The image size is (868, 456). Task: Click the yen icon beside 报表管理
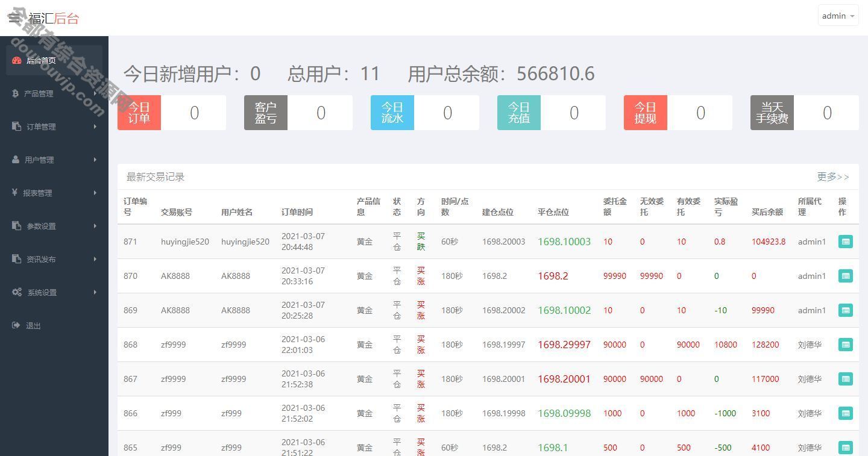[x=14, y=193]
